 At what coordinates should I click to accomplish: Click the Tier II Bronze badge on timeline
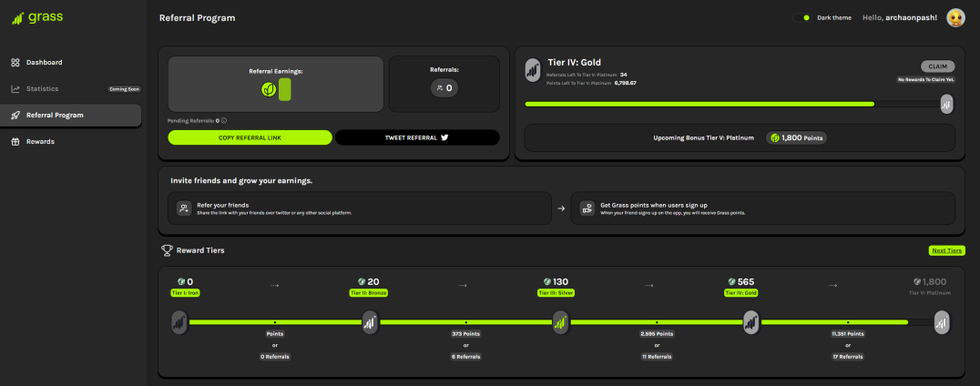point(370,322)
